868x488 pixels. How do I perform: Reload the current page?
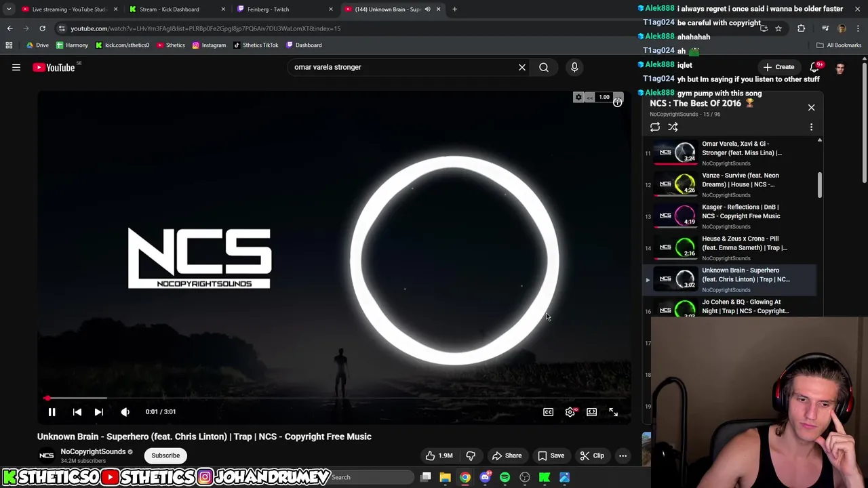tap(42, 28)
